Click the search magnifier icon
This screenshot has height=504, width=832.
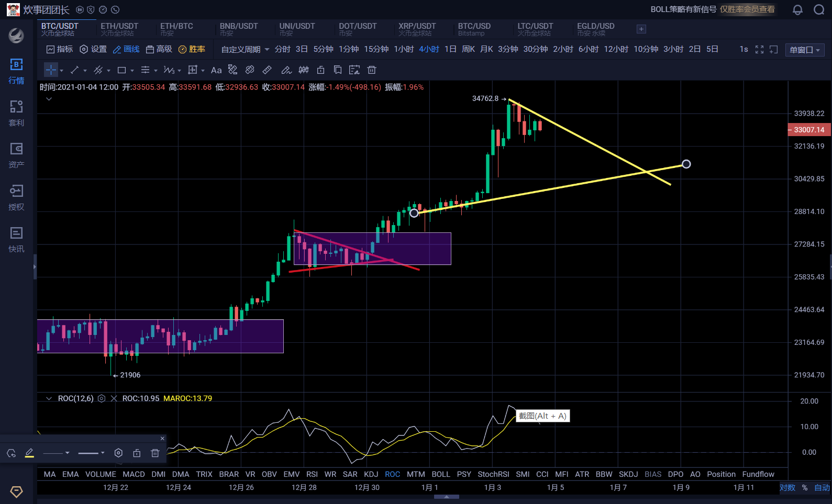819,10
